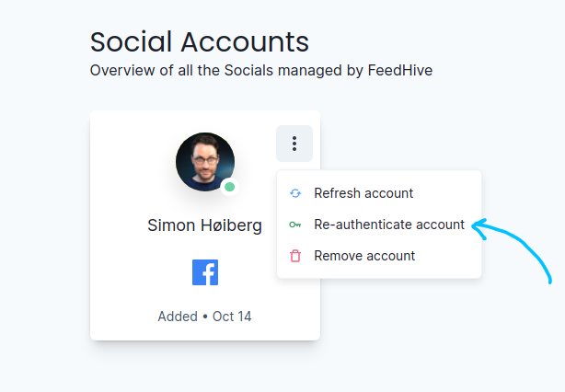Click Simon Høiberg's profile photo

pyautogui.click(x=204, y=162)
